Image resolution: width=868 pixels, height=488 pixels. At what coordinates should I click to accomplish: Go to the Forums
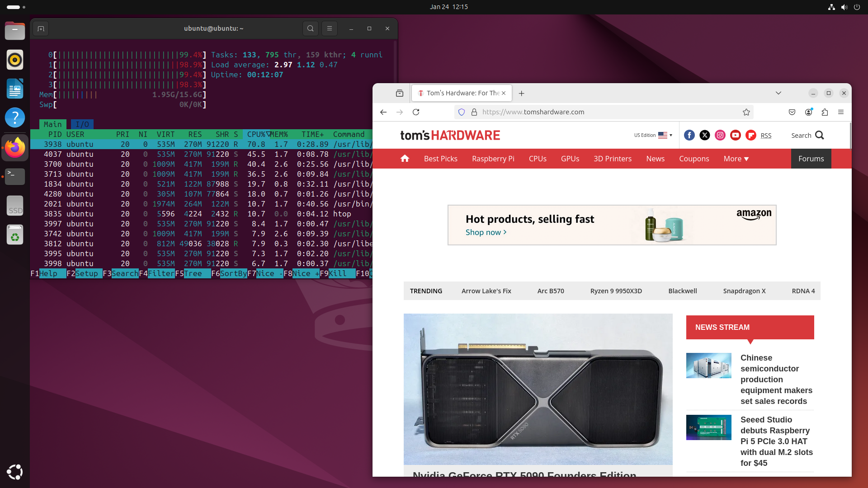[811, 159]
